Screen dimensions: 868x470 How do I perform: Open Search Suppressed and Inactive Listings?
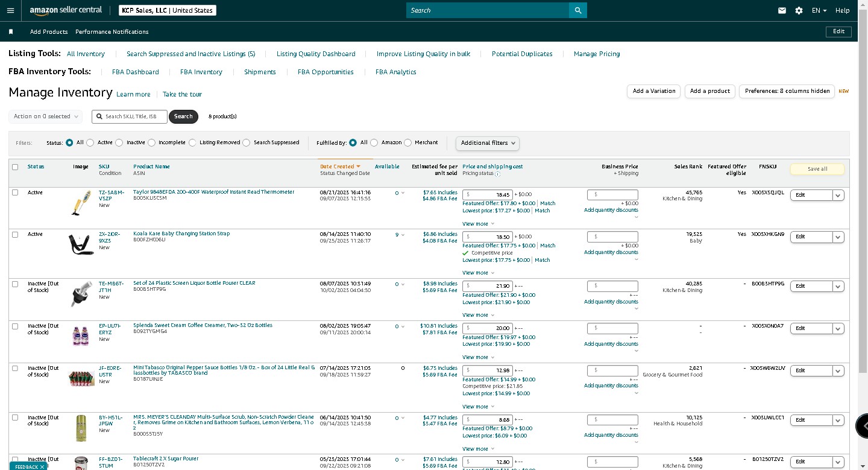[x=190, y=54]
